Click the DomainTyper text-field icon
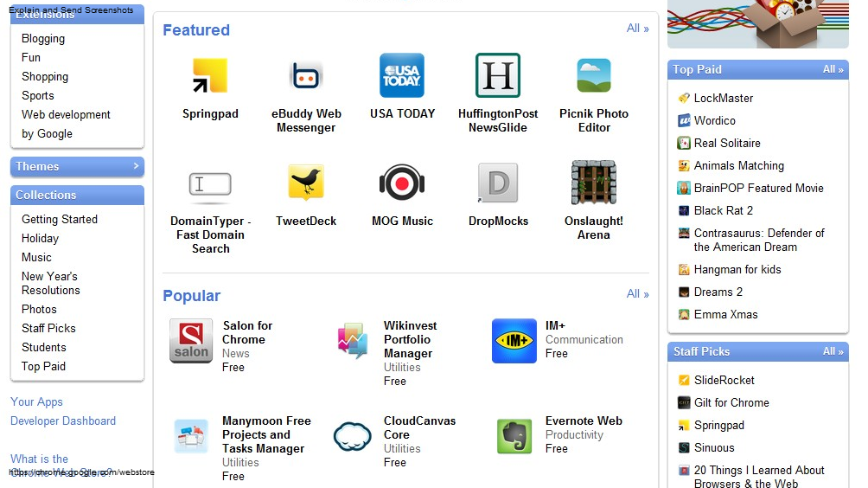This screenshot has height=488, width=868. click(210, 183)
